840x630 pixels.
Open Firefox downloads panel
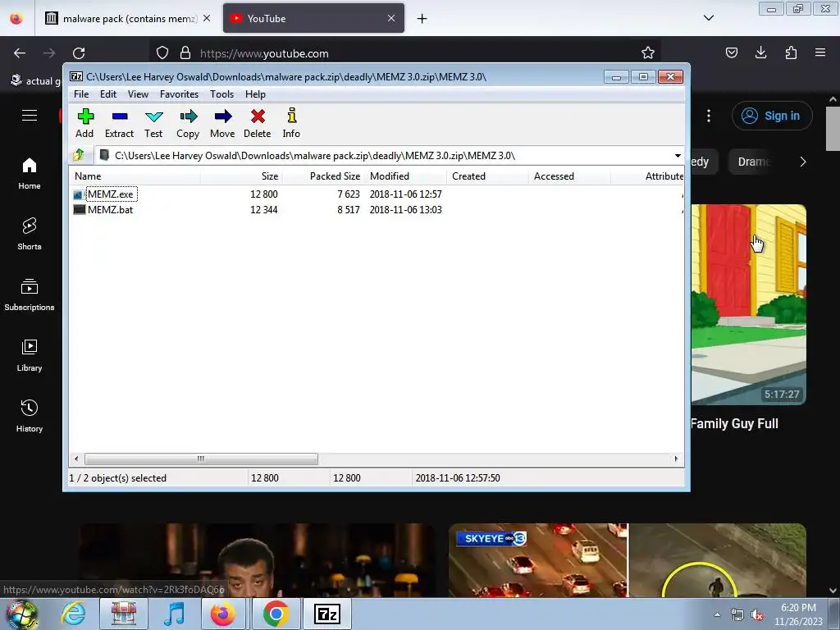[x=760, y=52]
